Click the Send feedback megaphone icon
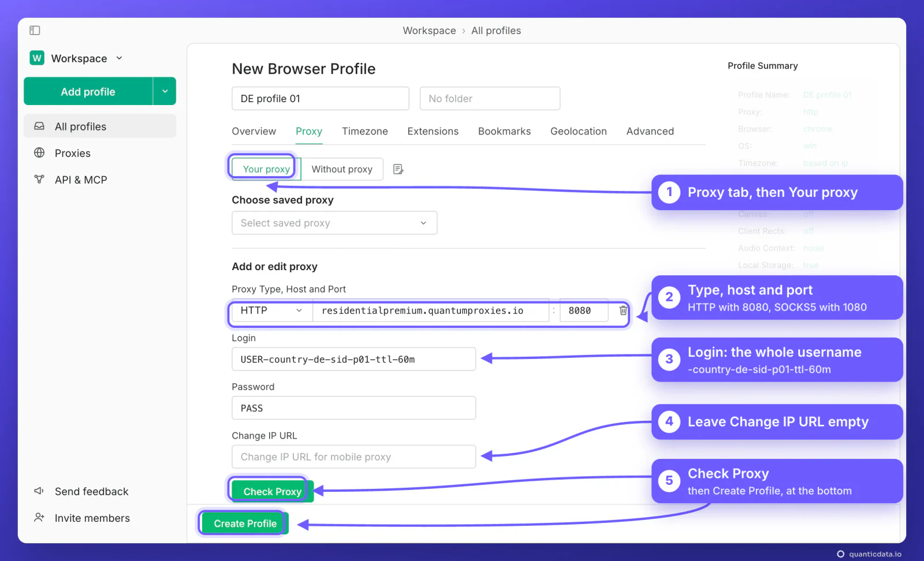Screen dimensions: 924x561 (x=39, y=491)
